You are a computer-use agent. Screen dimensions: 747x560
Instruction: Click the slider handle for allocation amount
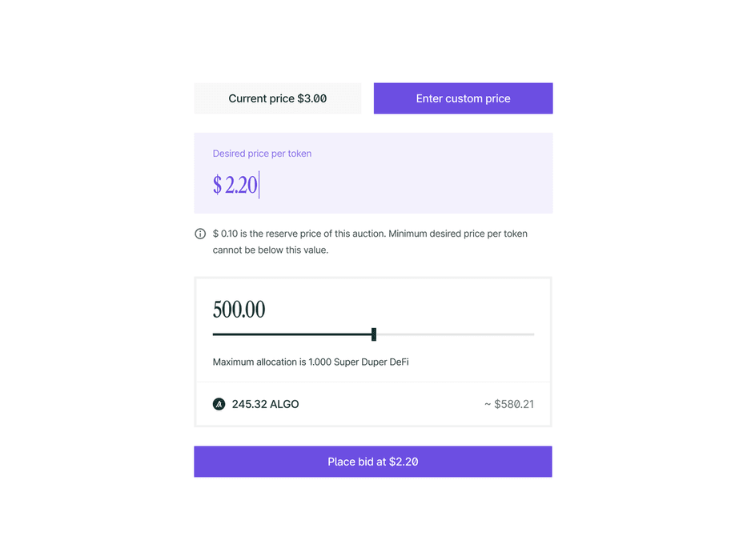point(374,334)
